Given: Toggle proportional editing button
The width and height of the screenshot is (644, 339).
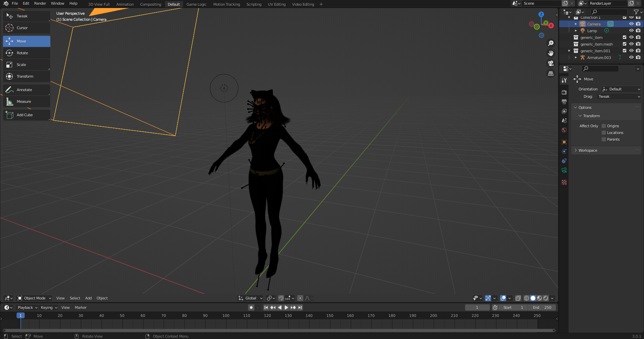Looking at the screenshot, I should 300,298.
